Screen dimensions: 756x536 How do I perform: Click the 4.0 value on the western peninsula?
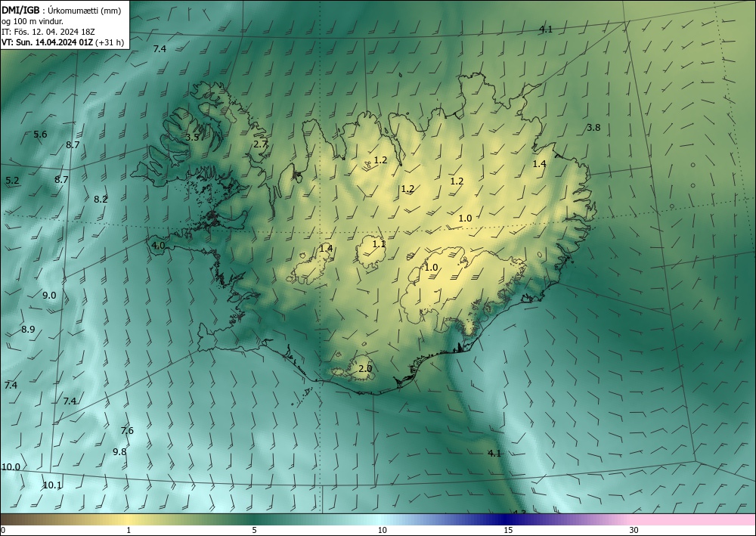tap(158, 246)
